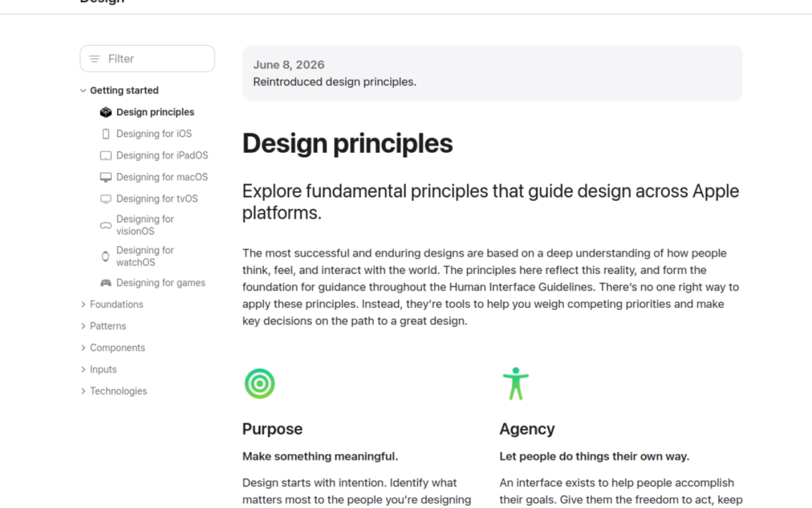Click the Patterns sidebar label
Image resolution: width=812 pixels, height=508 pixels.
(x=108, y=326)
